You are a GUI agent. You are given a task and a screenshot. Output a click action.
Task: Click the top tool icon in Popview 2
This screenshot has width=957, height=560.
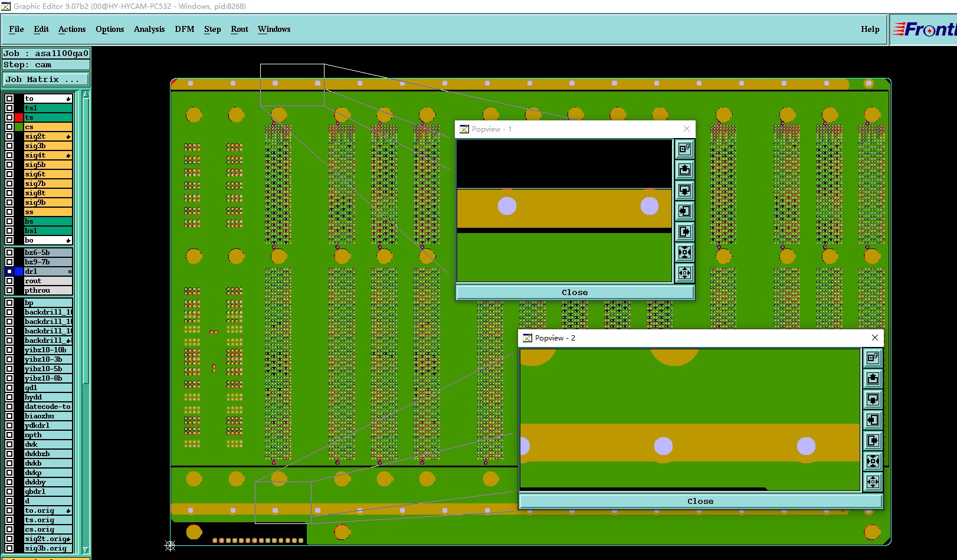pyautogui.click(x=873, y=358)
